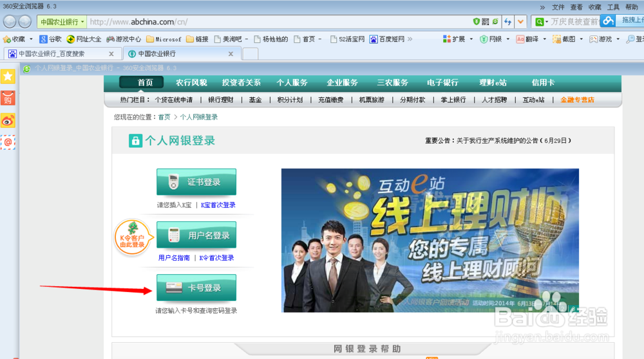The height and width of the screenshot is (359, 644).
Task: Click the Weibo sidebar icon
Action: [x=8, y=120]
